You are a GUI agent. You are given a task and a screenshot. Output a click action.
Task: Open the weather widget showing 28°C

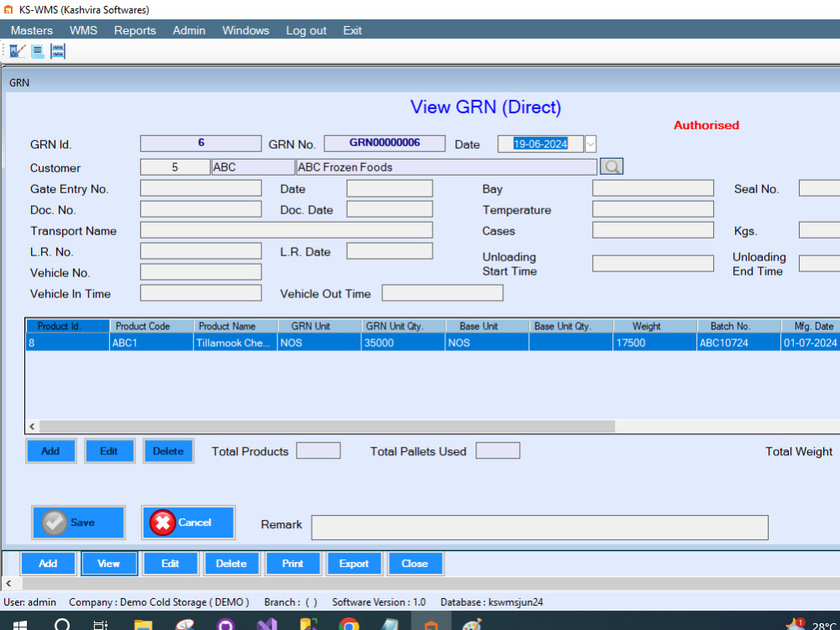811,625
